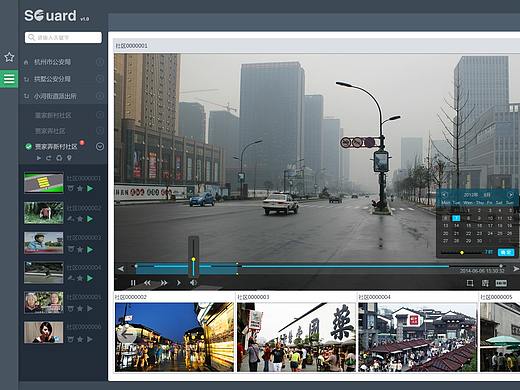Open the 社区0000002 preview thumbnail

(x=174, y=337)
